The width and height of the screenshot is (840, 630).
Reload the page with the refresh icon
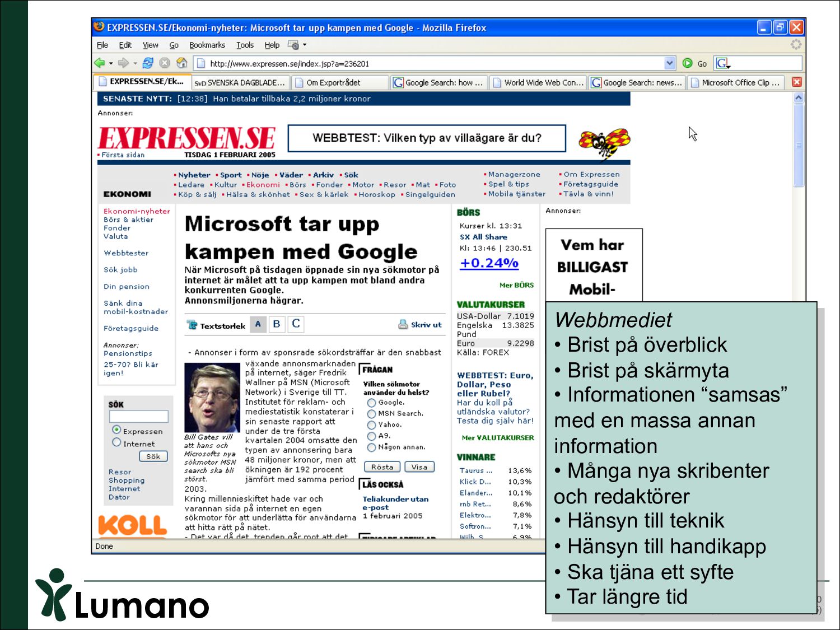[x=148, y=63]
